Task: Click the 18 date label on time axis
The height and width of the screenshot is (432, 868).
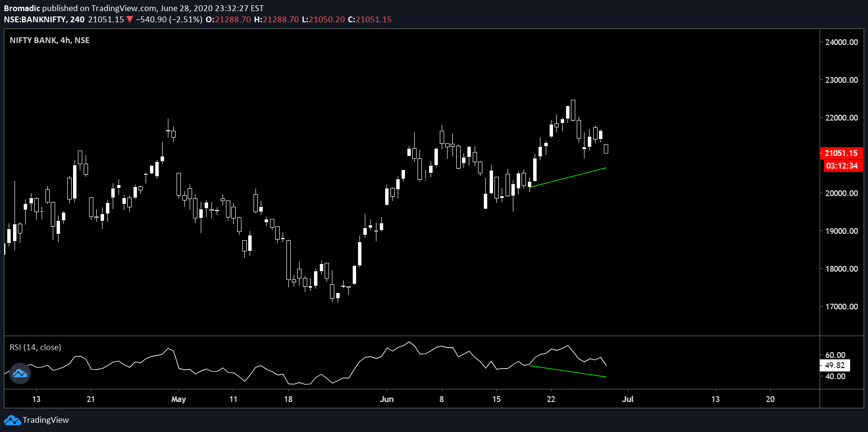Action: pyautogui.click(x=288, y=399)
